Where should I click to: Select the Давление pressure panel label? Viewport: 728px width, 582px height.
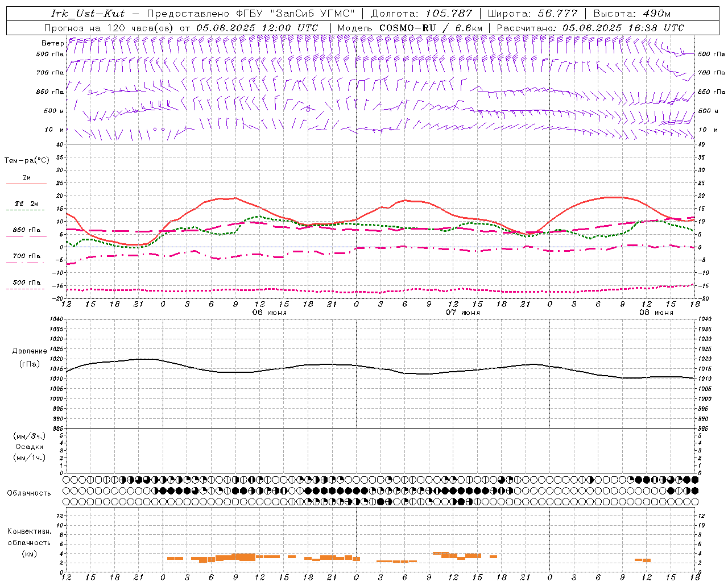click(x=30, y=351)
